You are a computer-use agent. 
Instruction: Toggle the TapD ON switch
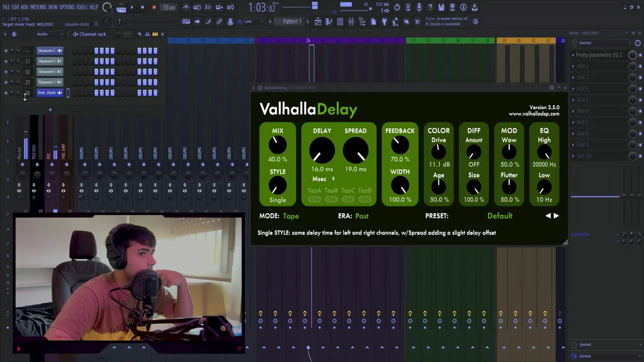pos(365,200)
